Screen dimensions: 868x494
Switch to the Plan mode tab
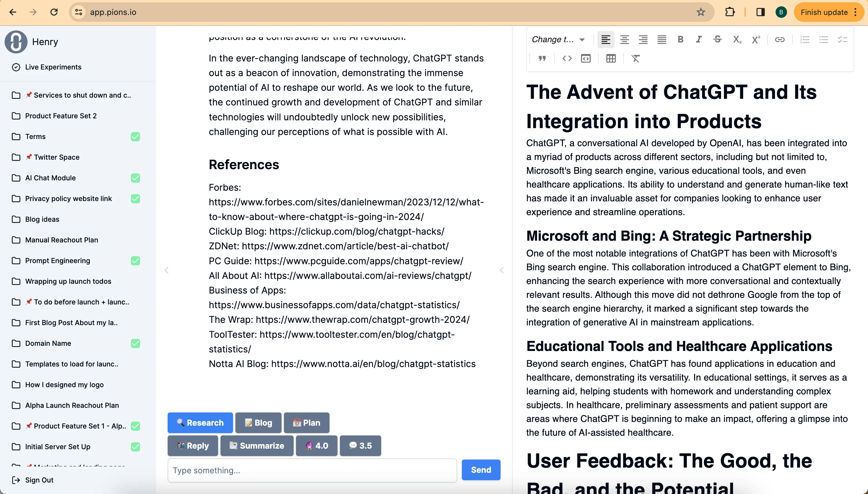(x=306, y=422)
